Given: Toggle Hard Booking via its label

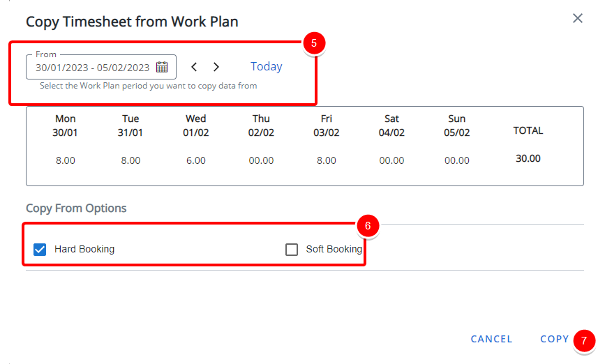Looking at the screenshot, I should [84, 249].
